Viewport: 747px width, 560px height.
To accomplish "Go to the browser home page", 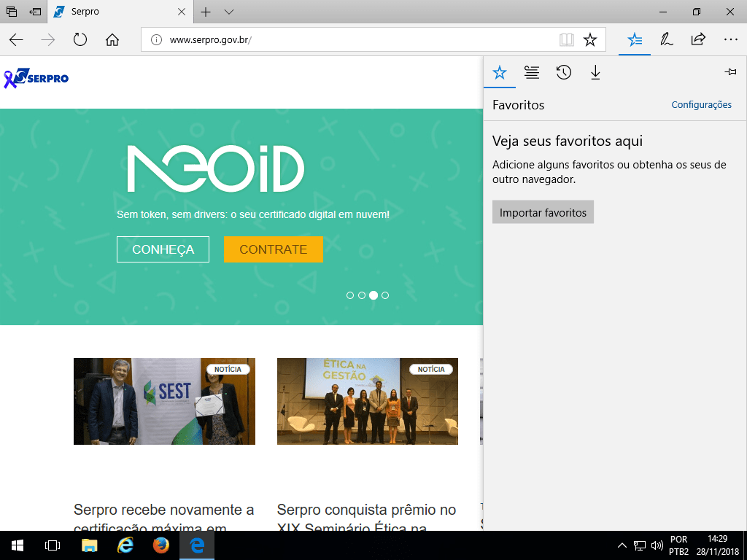I will click(112, 40).
